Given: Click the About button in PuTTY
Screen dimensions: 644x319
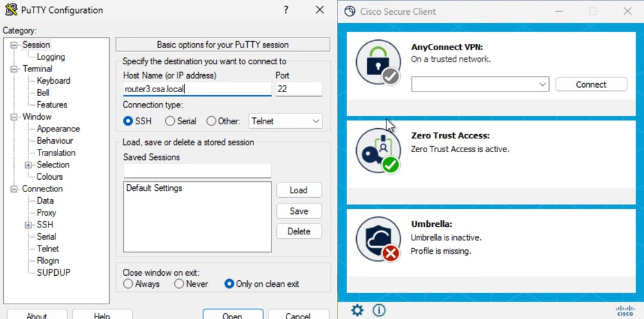Looking at the screenshot, I should (x=37, y=314).
